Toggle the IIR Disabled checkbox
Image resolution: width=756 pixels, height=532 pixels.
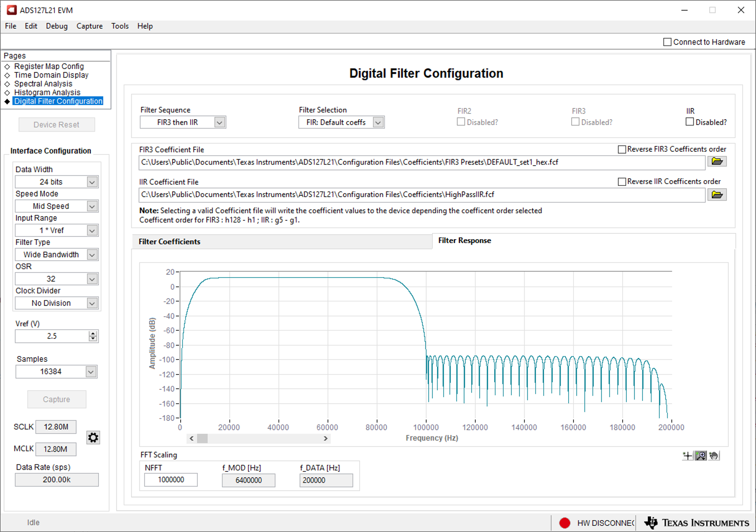point(690,122)
